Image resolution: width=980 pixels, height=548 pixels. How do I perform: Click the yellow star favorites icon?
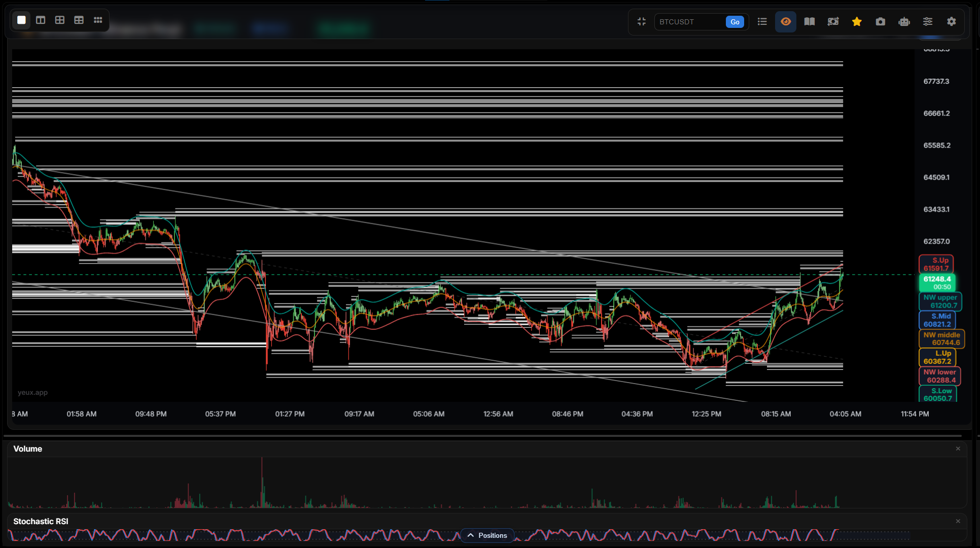click(857, 21)
